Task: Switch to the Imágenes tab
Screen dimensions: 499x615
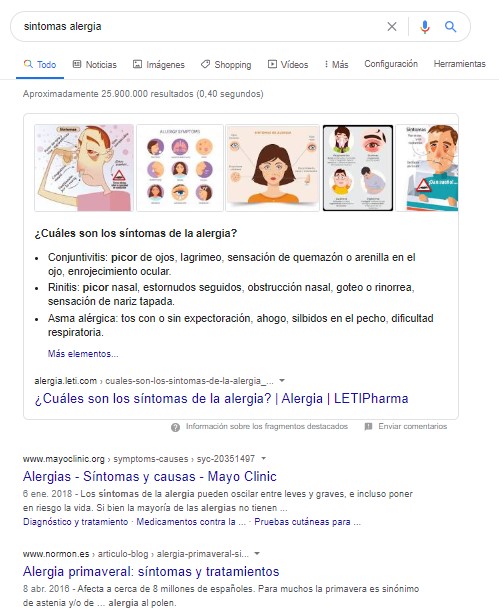Action: click(158, 65)
